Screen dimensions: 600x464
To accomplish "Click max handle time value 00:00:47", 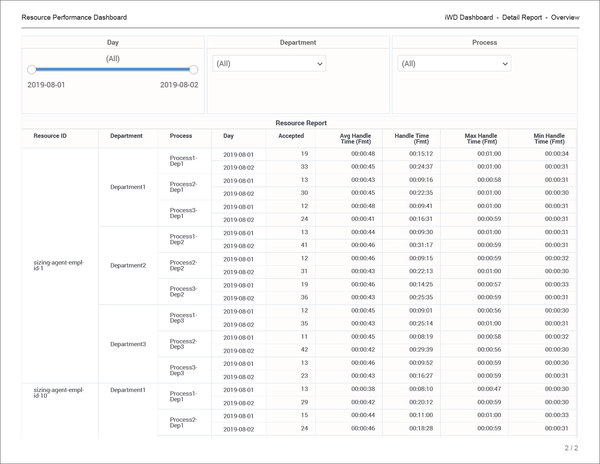I will tap(489, 389).
